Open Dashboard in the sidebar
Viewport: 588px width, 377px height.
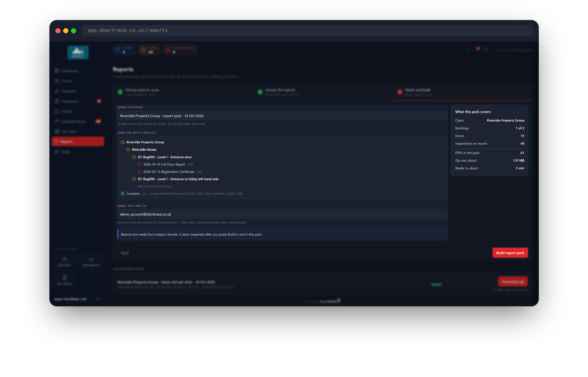point(78,71)
